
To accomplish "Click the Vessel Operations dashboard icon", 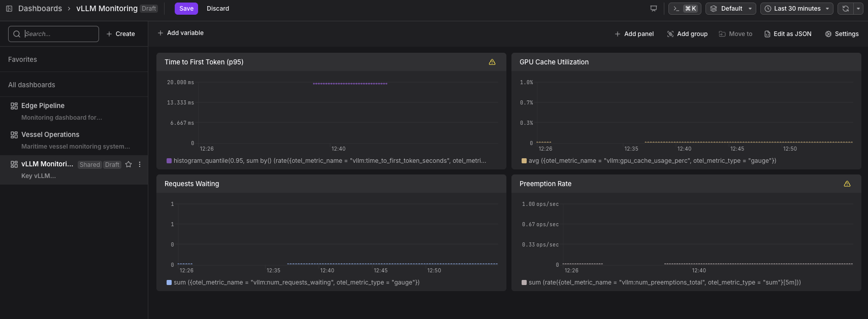I will point(14,135).
